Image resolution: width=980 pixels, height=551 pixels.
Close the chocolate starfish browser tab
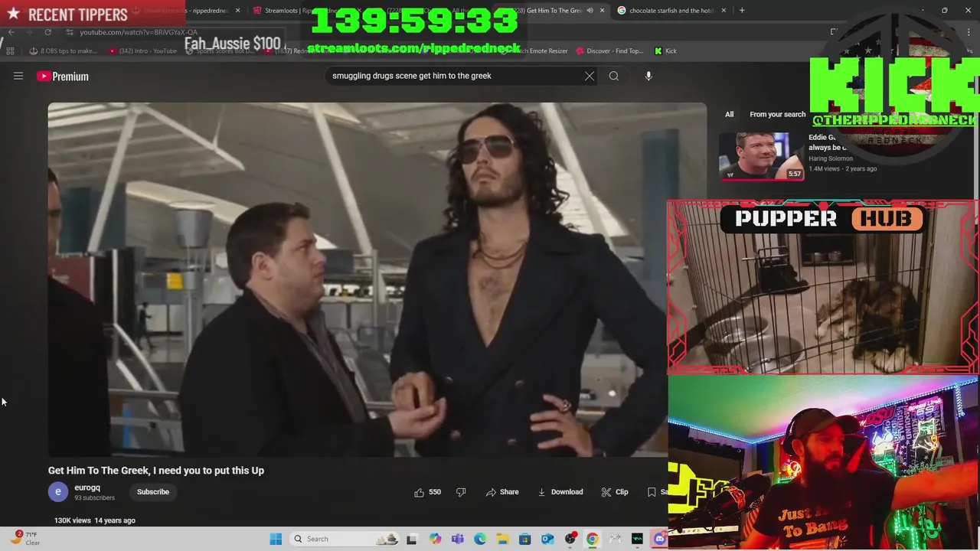(x=723, y=11)
